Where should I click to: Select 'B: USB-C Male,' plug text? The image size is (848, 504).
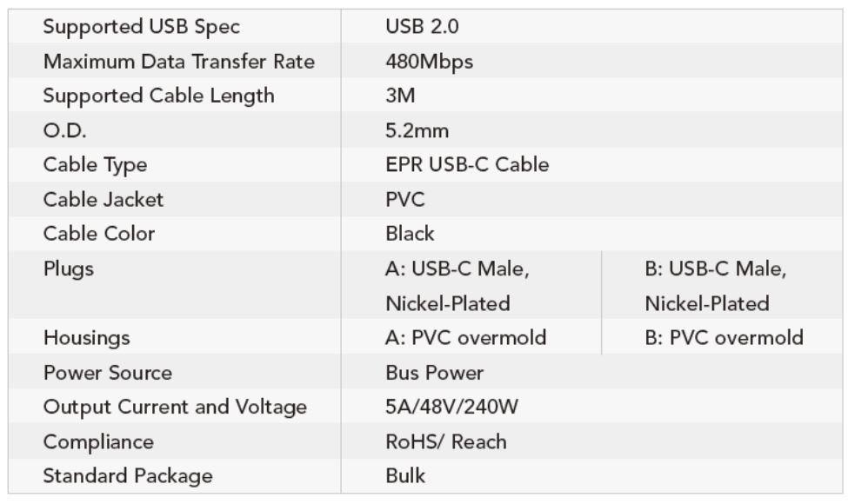click(x=716, y=269)
